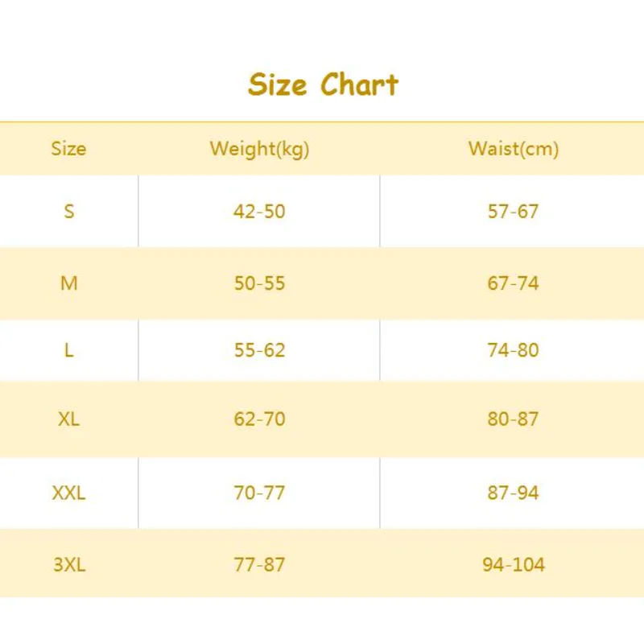Click the Waist(cm) column header
Screen dimensions: 644x644
click(x=513, y=149)
